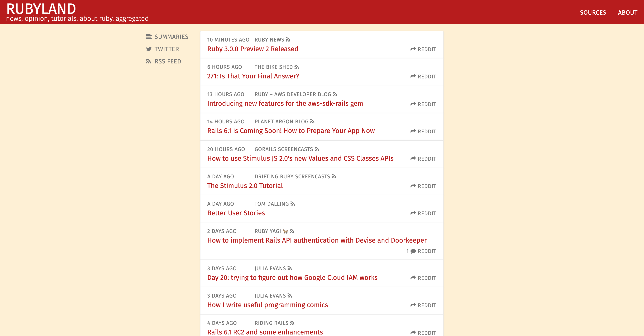Viewport: 644px width, 336px height.
Task: Click share arrow for Rails 6.1 Coming Soon
Action: point(413,131)
